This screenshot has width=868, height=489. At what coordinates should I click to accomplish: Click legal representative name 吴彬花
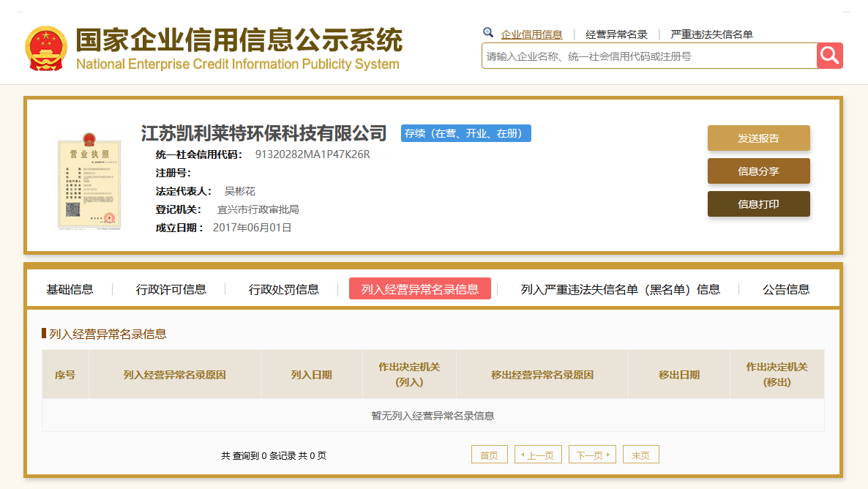[240, 191]
